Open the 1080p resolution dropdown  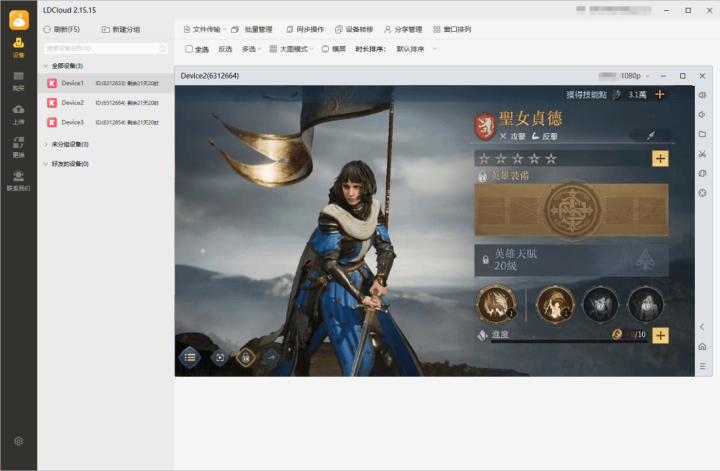635,76
